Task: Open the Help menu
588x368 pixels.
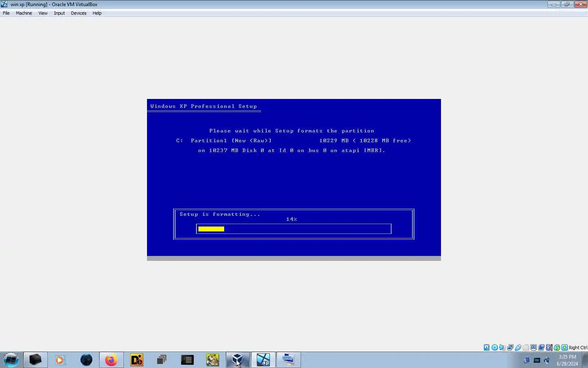Action: [x=97, y=13]
